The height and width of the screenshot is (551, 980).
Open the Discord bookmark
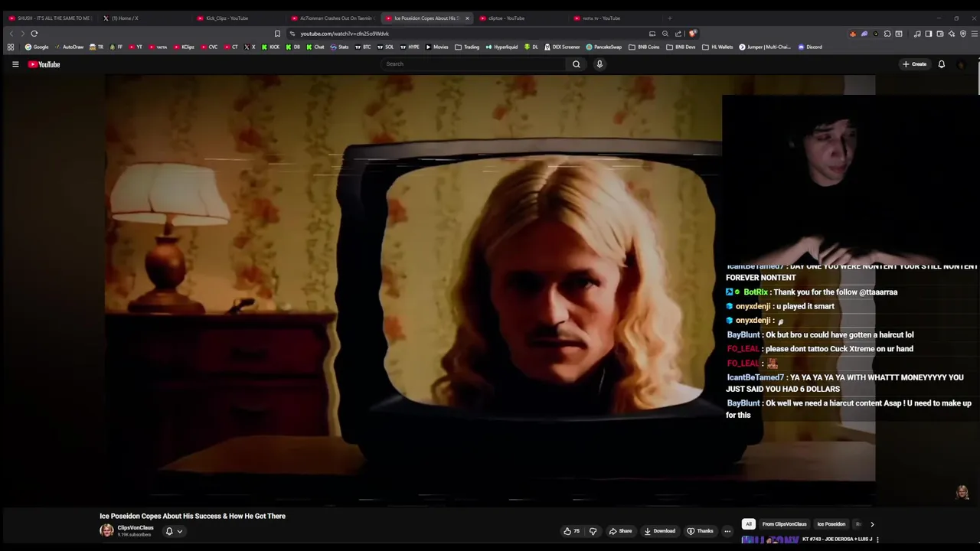[810, 47]
